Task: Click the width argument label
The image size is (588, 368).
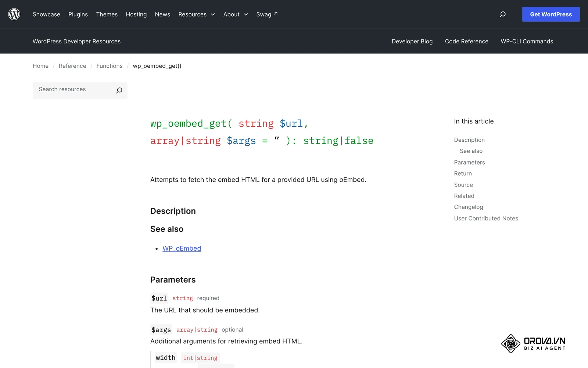Action: [165, 358]
